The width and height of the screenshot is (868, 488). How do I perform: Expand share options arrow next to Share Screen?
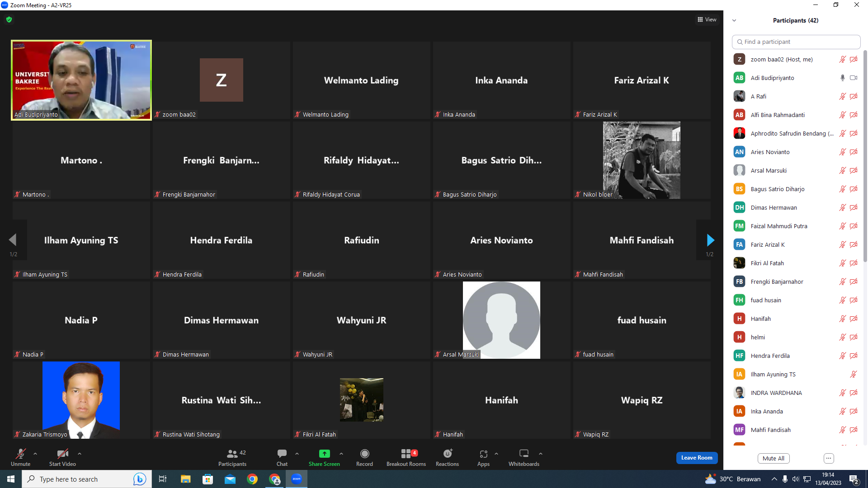(x=341, y=454)
